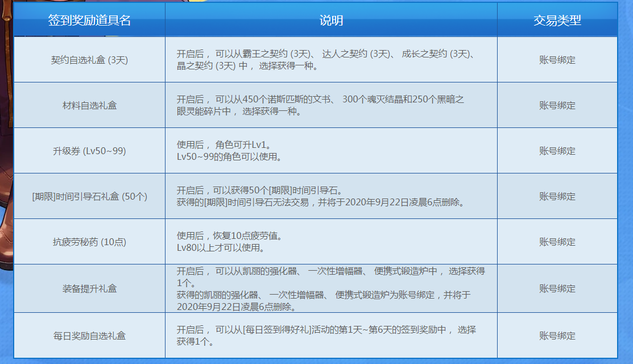
Task: Select the 每日奖励自选礼盒 item name cell
Action: (x=89, y=336)
